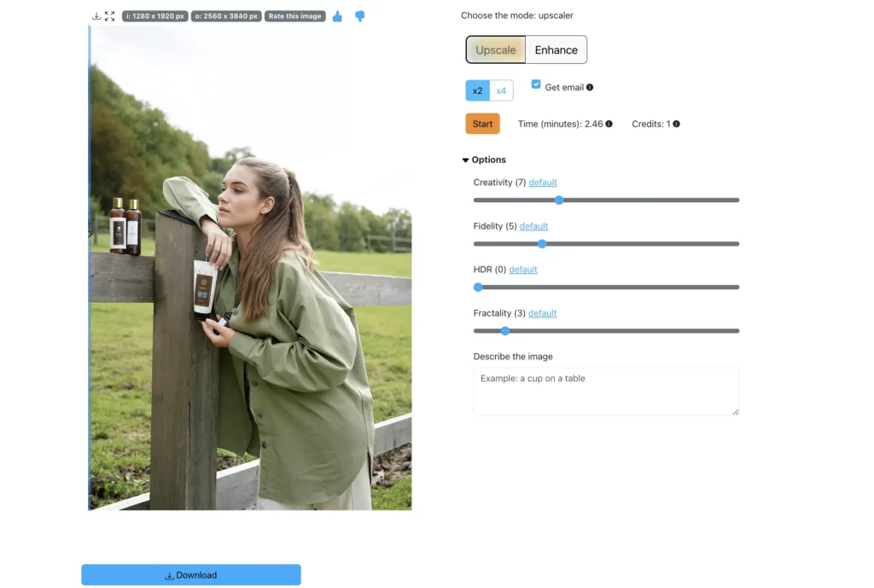Give the image a thumbs up
874x588 pixels.
pyautogui.click(x=337, y=16)
